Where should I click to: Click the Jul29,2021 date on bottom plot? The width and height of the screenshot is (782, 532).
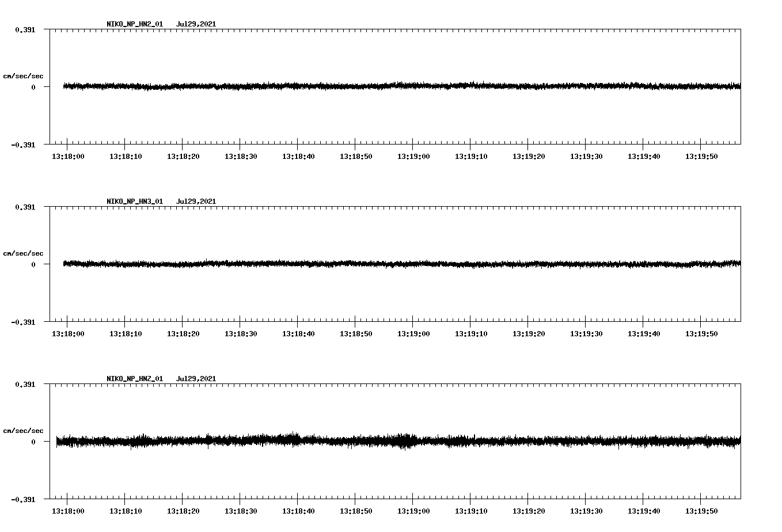(x=196, y=378)
